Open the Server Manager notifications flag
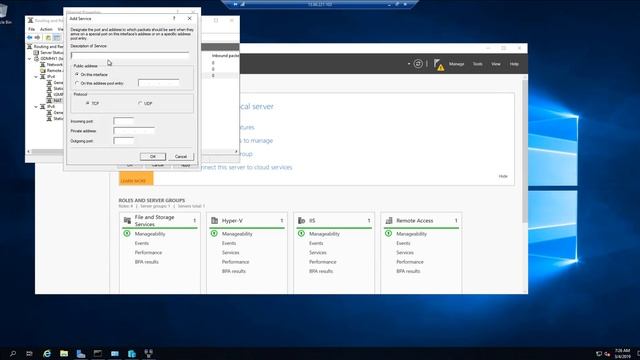 pos(439,64)
